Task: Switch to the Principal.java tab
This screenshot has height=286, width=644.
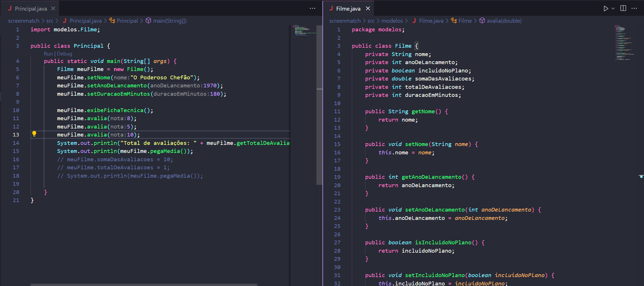Action: click(31, 9)
